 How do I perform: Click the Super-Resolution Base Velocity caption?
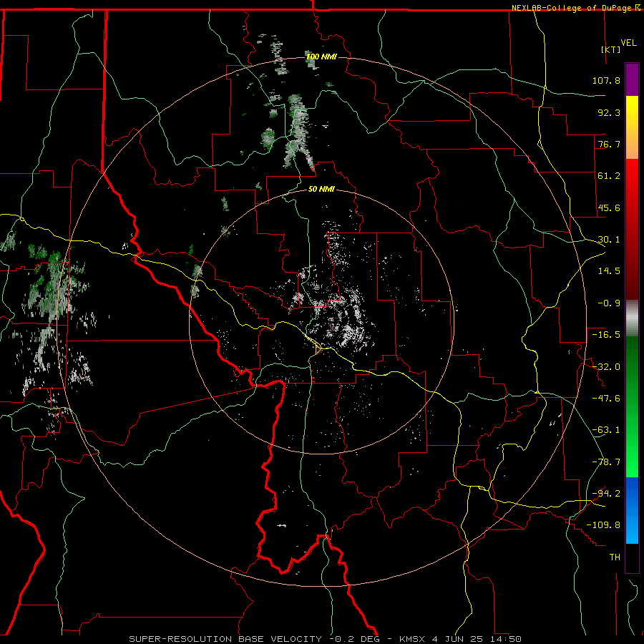(326, 639)
